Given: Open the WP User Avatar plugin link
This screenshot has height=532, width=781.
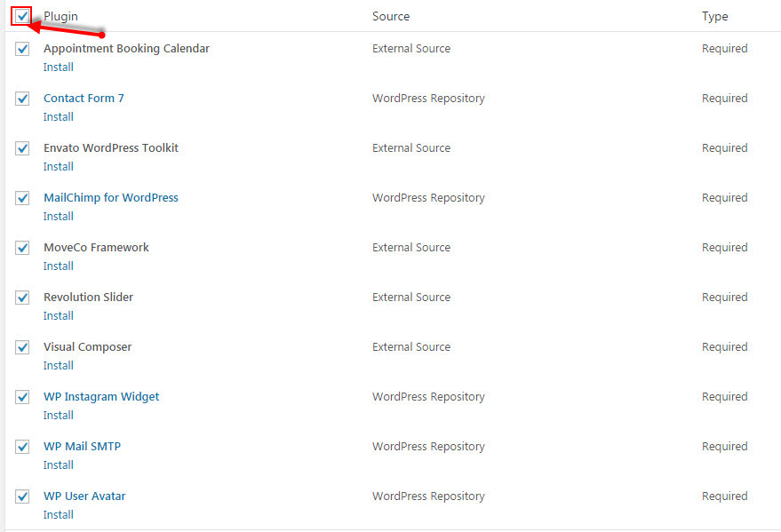Looking at the screenshot, I should 84,496.
